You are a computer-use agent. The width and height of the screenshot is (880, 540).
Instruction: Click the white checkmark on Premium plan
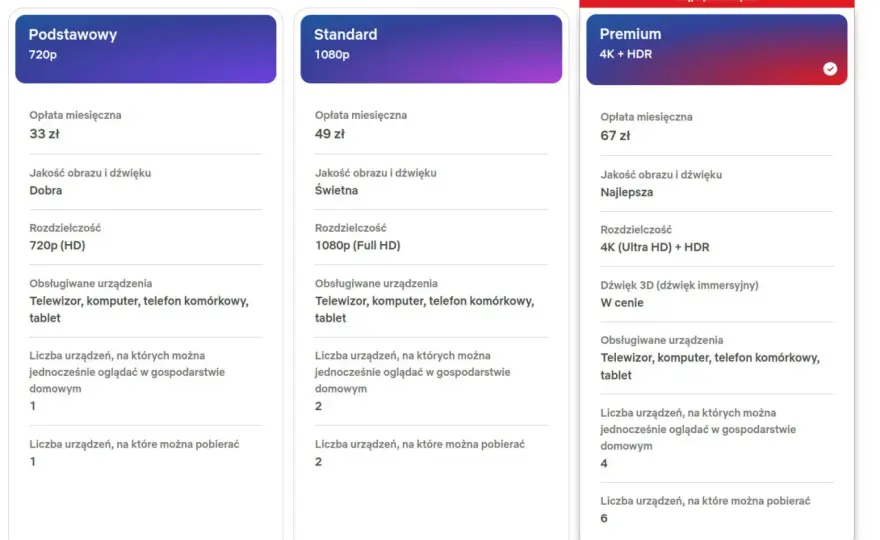click(829, 68)
